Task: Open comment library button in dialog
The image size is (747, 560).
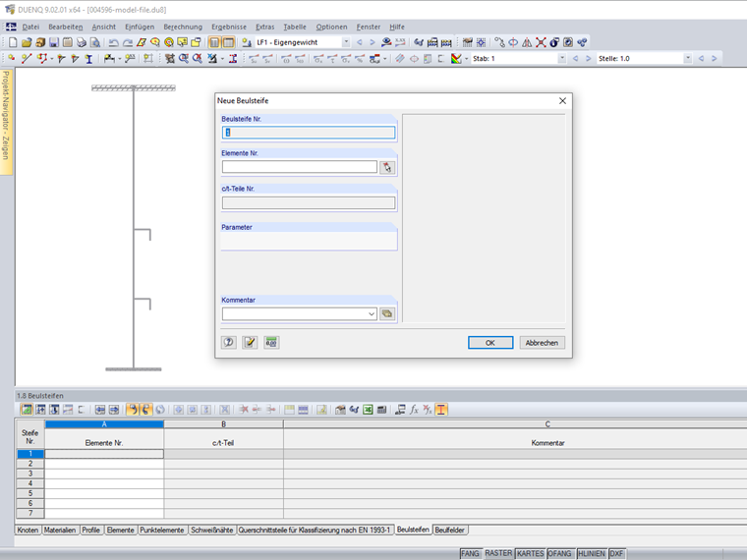Action: 387,313
